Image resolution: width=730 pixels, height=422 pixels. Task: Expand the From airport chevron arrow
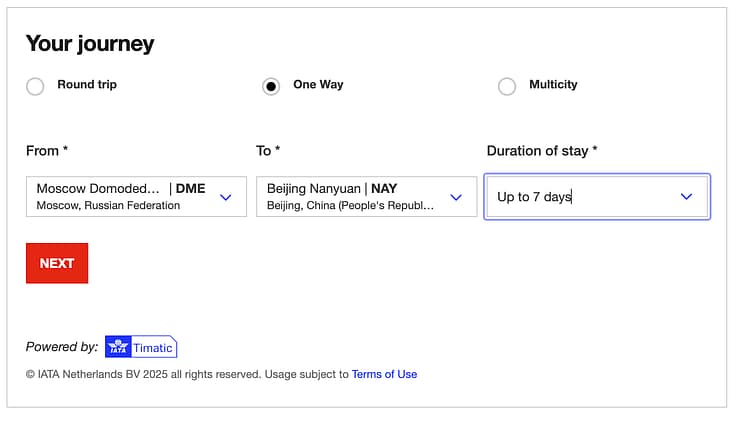tap(225, 197)
